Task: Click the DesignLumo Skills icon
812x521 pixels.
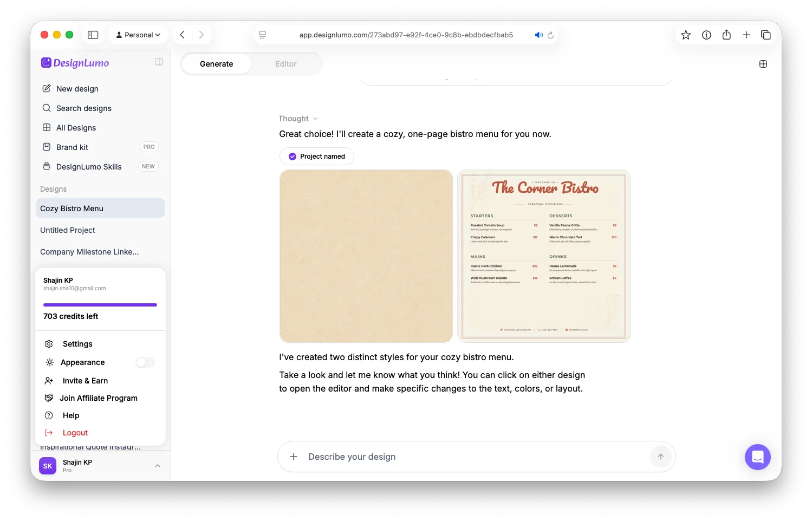Action: 47,166
